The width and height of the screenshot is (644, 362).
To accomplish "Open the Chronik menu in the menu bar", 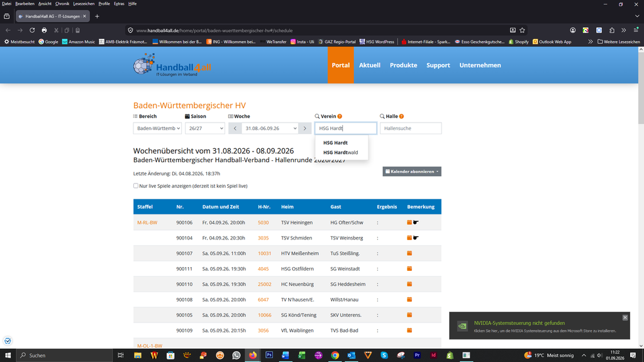I will [x=62, y=4].
